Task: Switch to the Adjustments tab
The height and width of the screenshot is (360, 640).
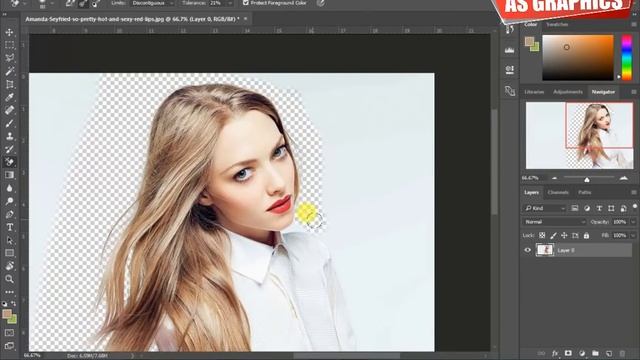Action: pos(568,92)
